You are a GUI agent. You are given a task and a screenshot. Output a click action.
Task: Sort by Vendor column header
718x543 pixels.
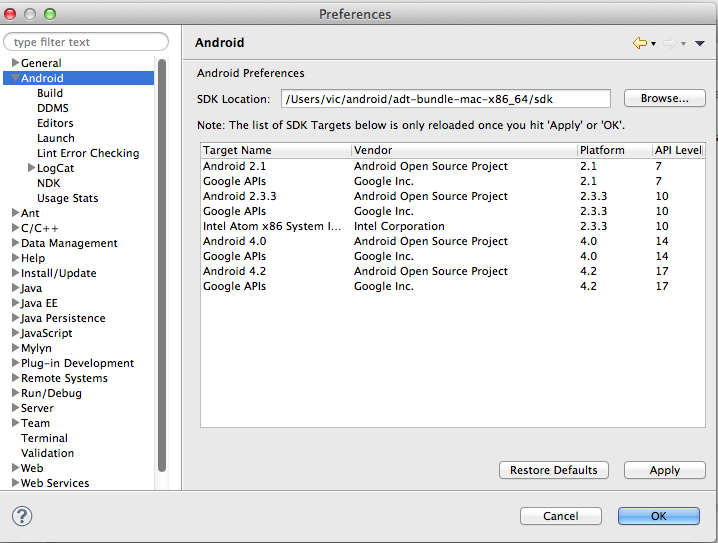tap(464, 150)
